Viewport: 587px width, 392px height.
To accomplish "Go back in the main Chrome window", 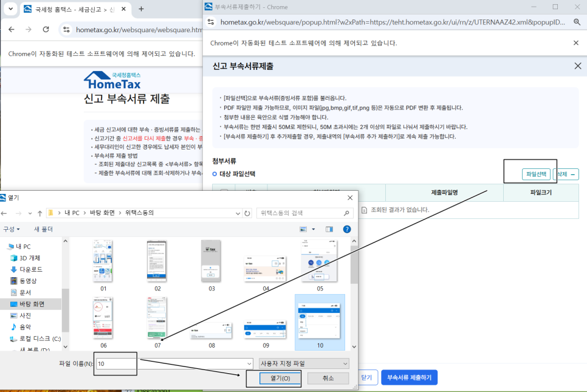I will click(x=12, y=29).
